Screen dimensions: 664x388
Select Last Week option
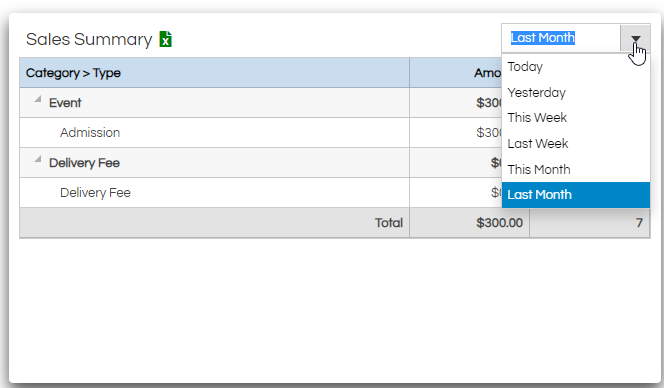tap(575, 144)
